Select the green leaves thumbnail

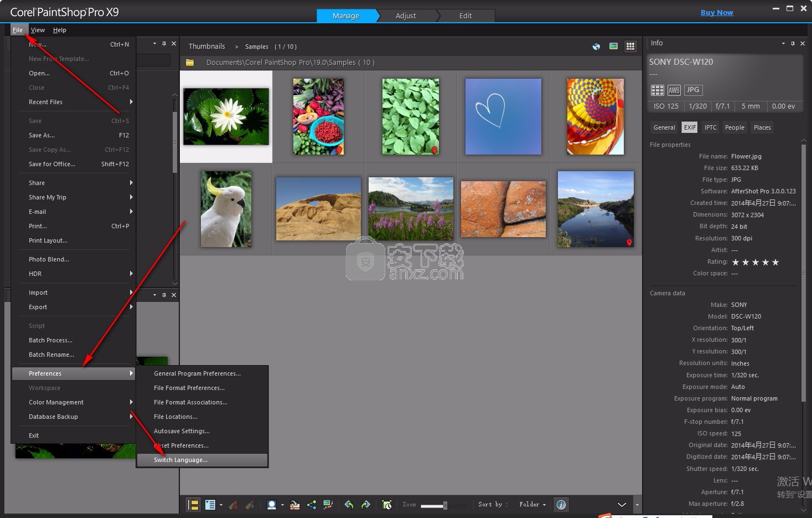[x=410, y=116]
